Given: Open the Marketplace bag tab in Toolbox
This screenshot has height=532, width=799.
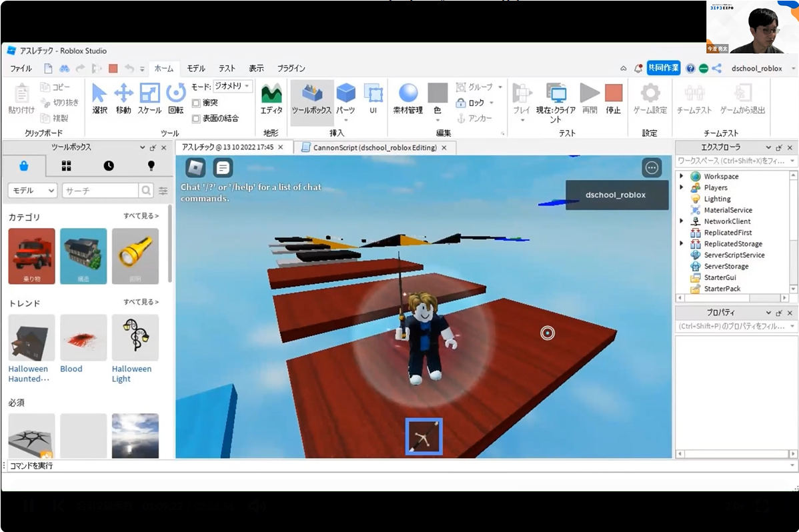Looking at the screenshot, I should point(24,166).
